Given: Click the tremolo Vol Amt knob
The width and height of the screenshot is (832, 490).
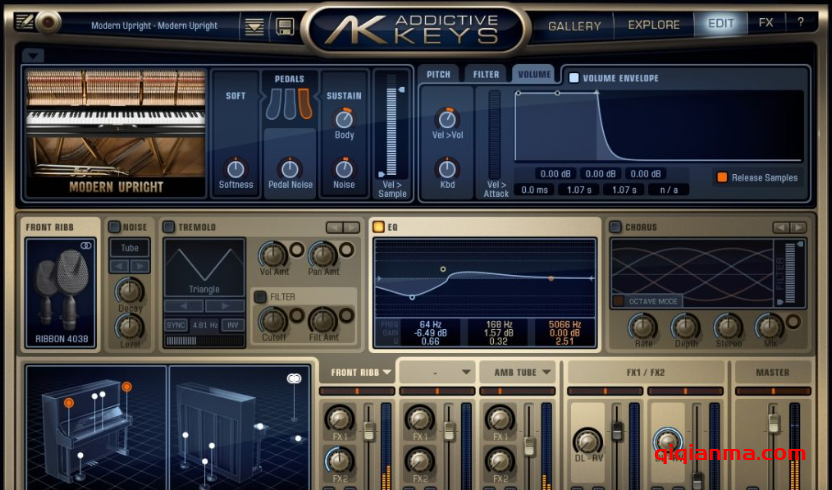Looking at the screenshot, I should click(x=273, y=255).
